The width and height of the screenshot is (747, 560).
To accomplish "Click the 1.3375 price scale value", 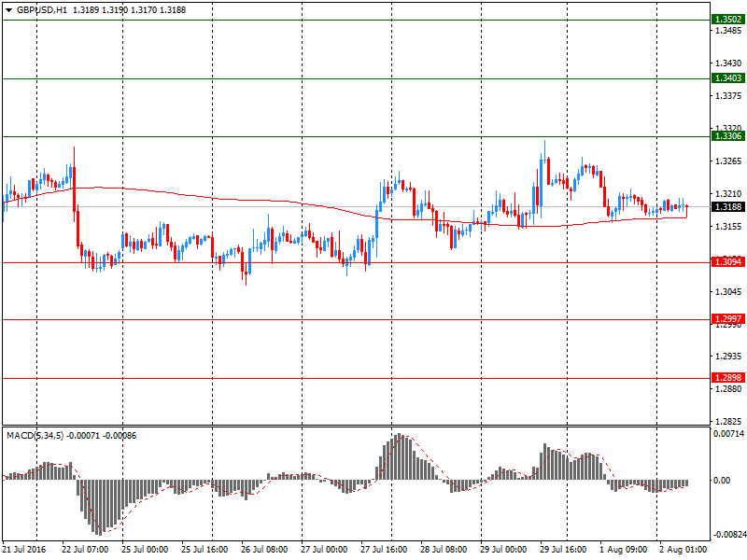I will [728, 96].
